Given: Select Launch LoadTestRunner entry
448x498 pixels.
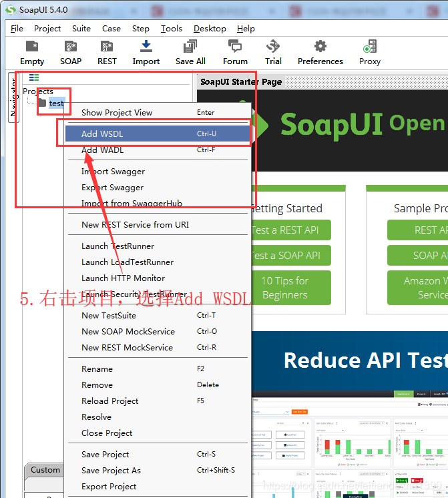Looking at the screenshot, I should click(158, 262).
